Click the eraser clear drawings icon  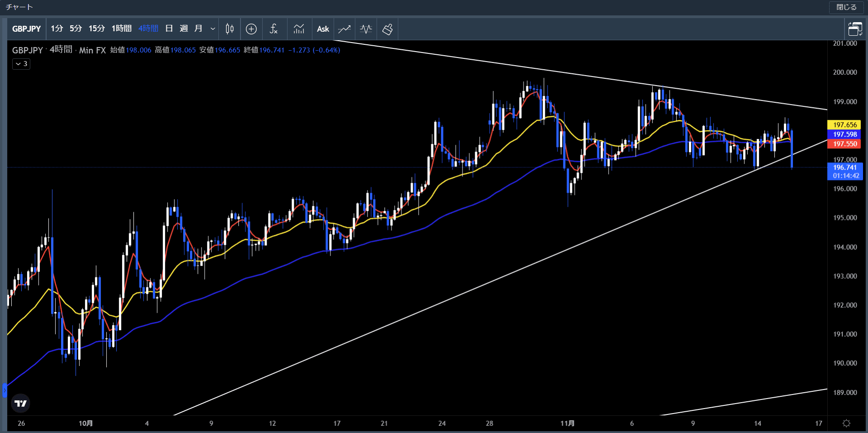click(x=387, y=29)
